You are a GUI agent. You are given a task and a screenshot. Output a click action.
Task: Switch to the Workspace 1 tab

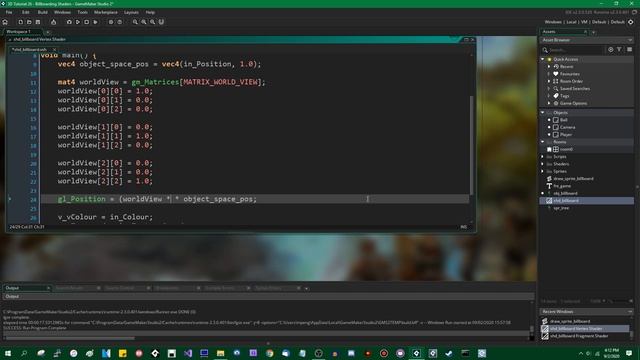click(21, 32)
